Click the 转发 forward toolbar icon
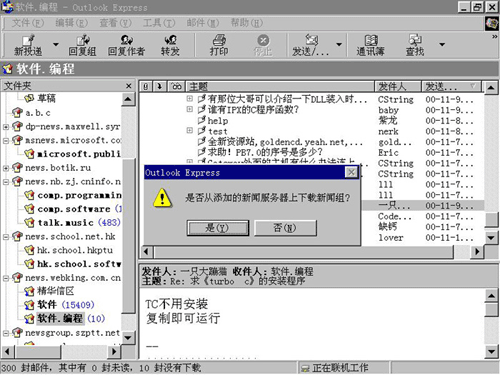500x375 pixels. pos(170,45)
